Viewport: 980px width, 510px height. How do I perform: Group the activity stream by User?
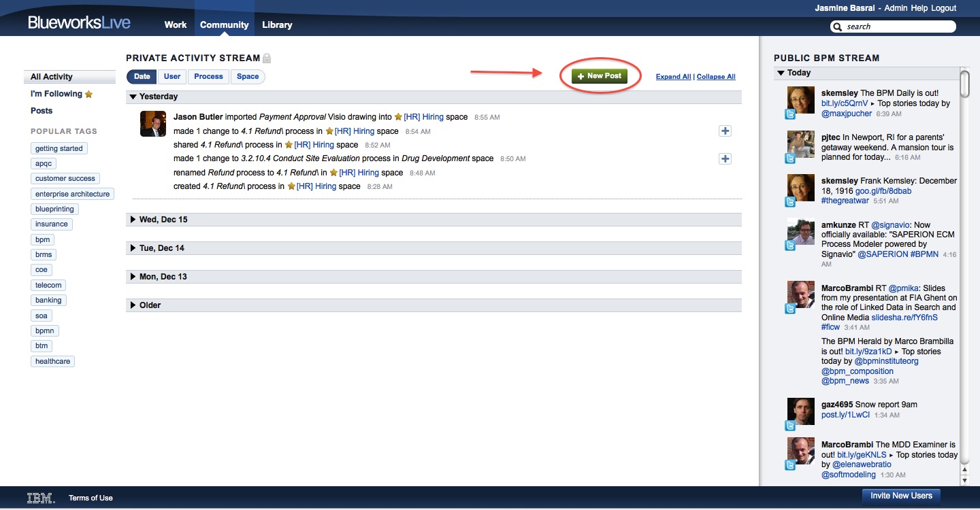pos(172,77)
